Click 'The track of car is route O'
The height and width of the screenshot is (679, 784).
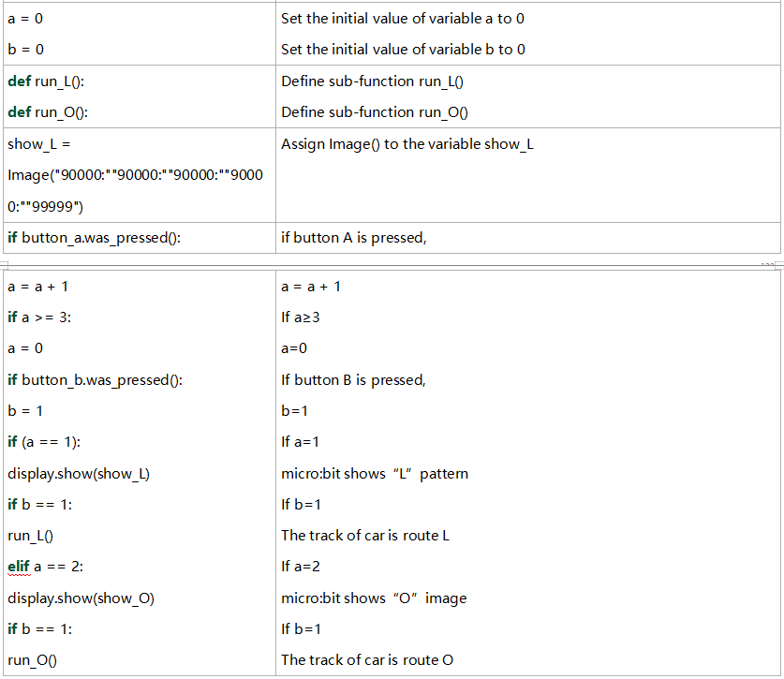[x=367, y=660]
